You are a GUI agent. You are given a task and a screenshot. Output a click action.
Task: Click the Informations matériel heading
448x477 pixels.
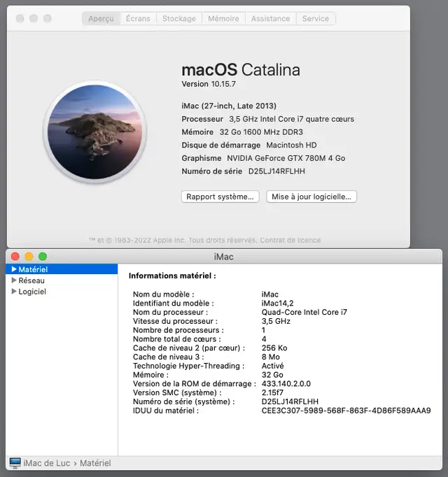click(x=172, y=276)
